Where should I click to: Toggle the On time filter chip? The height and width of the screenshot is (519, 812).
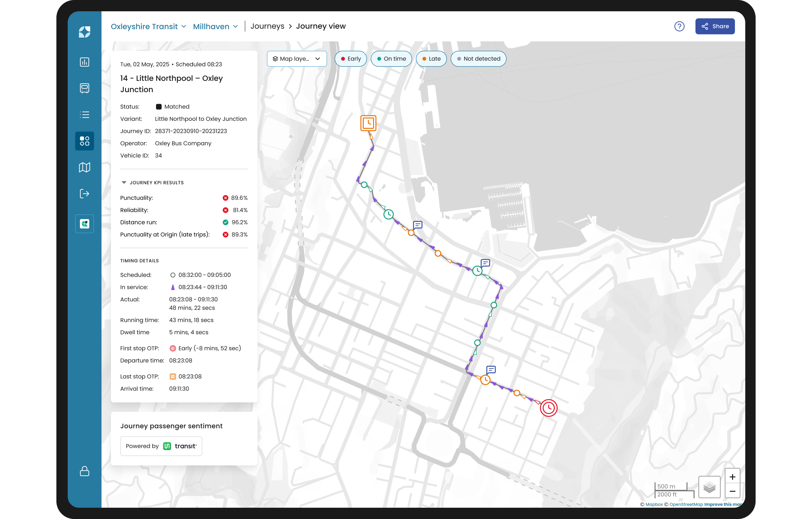point(391,59)
